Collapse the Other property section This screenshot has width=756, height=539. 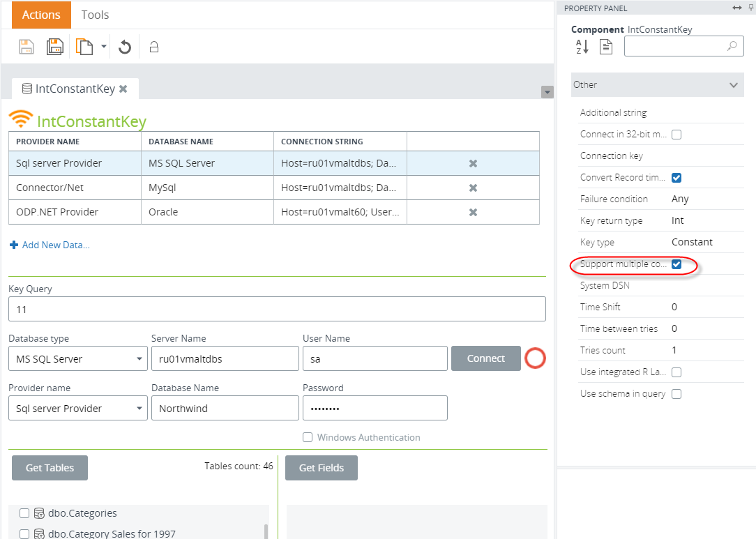733,84
